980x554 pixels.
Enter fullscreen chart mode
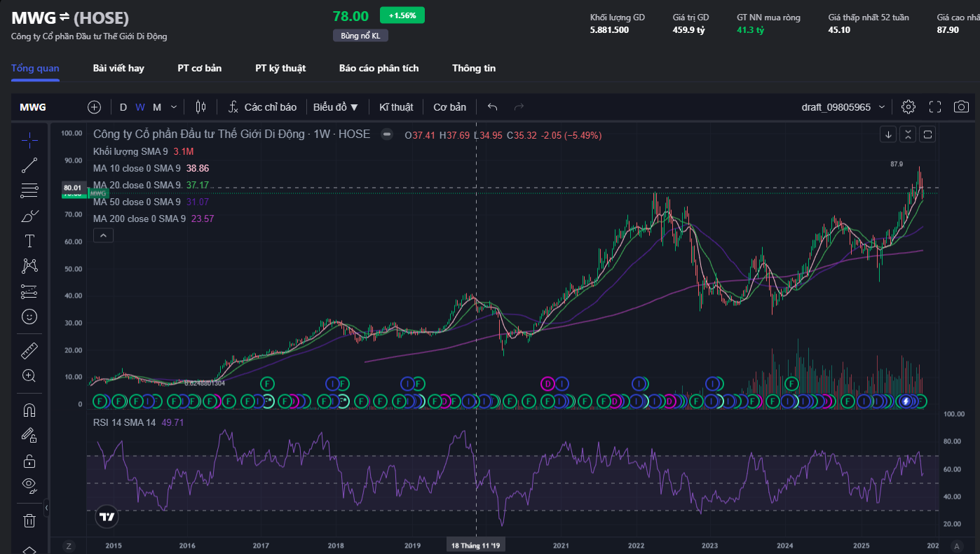(x=935, y=107)
